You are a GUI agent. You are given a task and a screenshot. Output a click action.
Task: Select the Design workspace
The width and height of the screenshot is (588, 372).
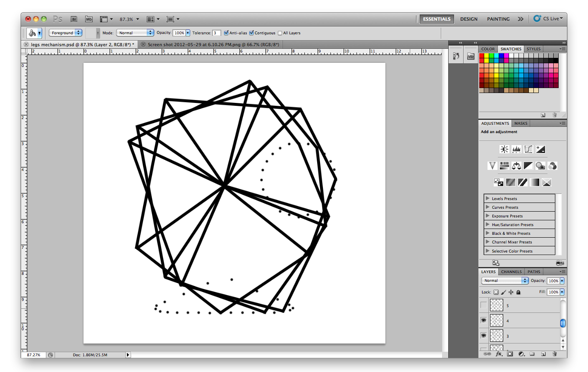tap(469, 19)
